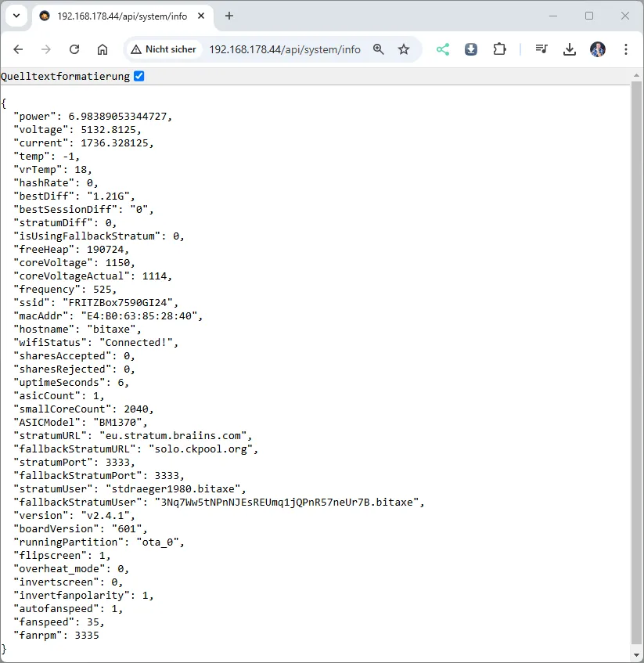The width and height of the screenshot is (644, 663).
Task: Show recent downloads via the downloads arrow icon
Action: click(569, 49)
